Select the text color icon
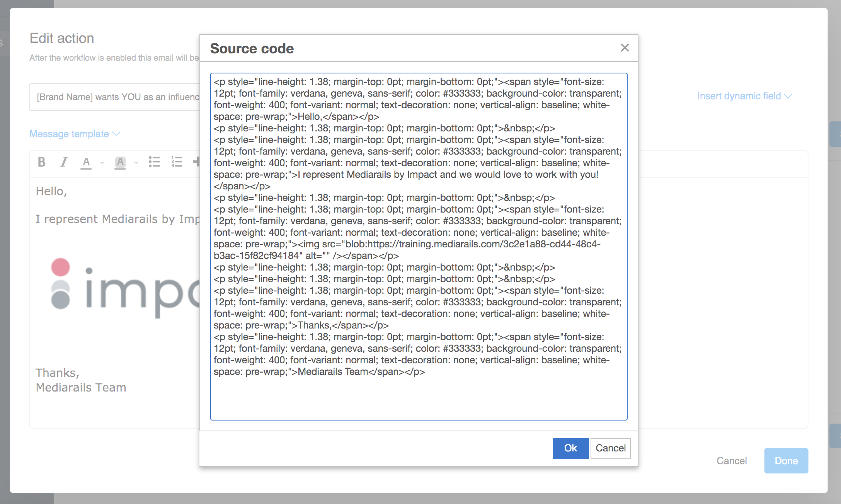841x504 pixels. click(86, 162)
